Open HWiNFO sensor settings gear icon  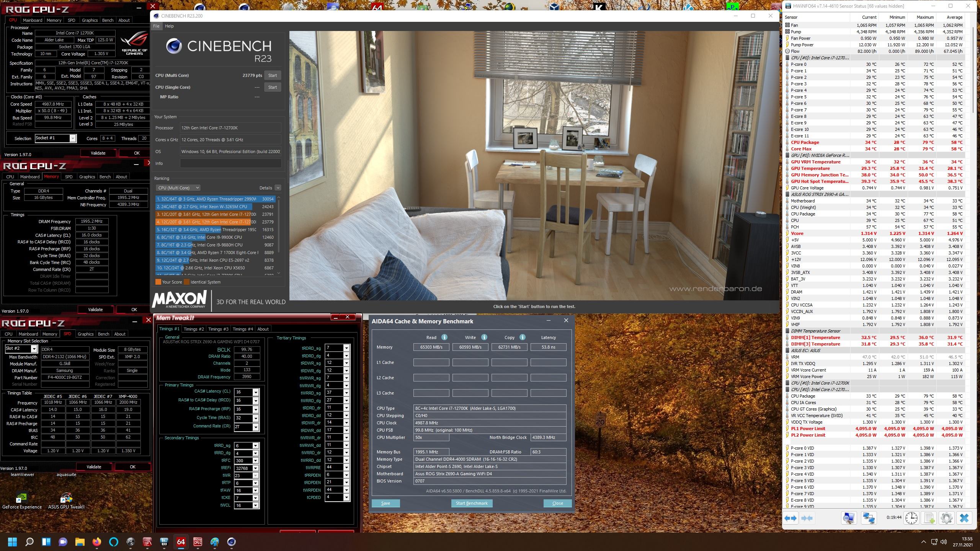947,518
